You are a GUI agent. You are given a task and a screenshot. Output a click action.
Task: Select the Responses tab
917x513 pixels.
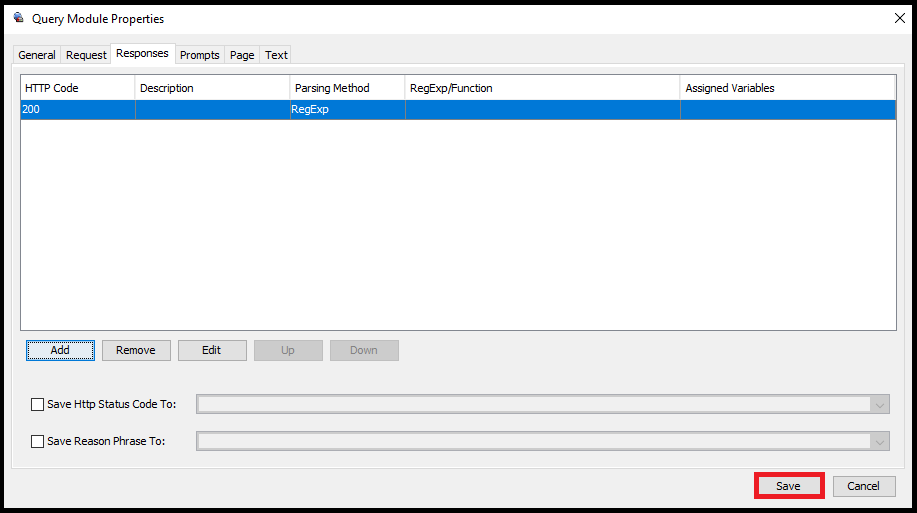(142, 53)
